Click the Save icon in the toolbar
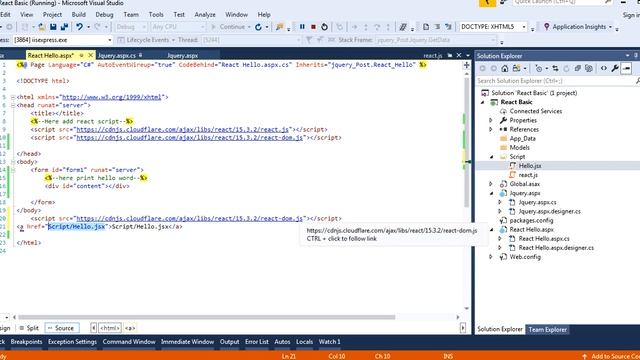Screen dimensions: 640x360 pyautogui.click(x=53, y=27)
